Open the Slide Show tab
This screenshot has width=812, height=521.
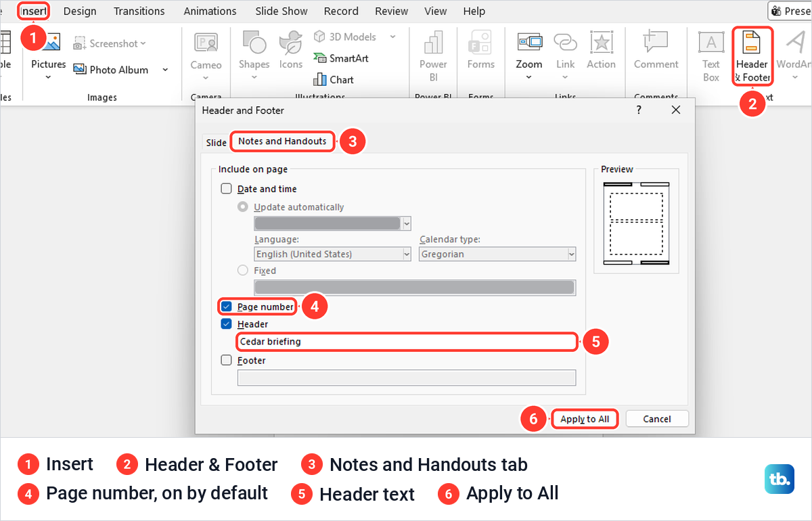(x=281, y=11)
